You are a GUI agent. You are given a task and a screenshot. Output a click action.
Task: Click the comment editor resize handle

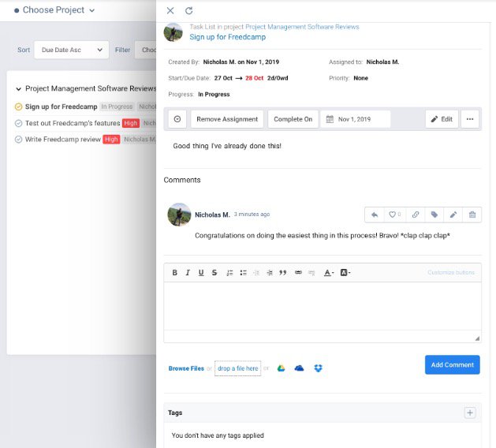coord(477,338)
